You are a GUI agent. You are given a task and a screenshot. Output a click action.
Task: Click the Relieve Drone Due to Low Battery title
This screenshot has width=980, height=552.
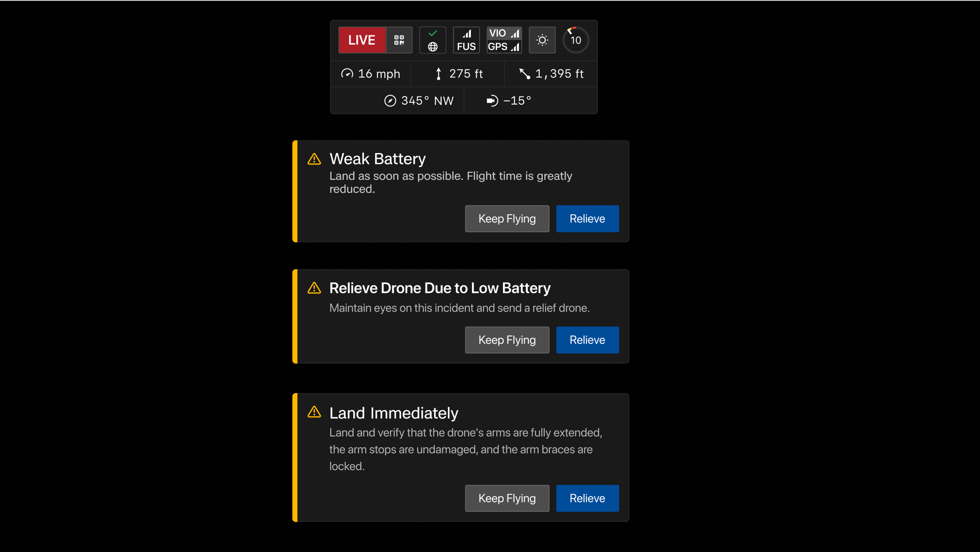440,288
